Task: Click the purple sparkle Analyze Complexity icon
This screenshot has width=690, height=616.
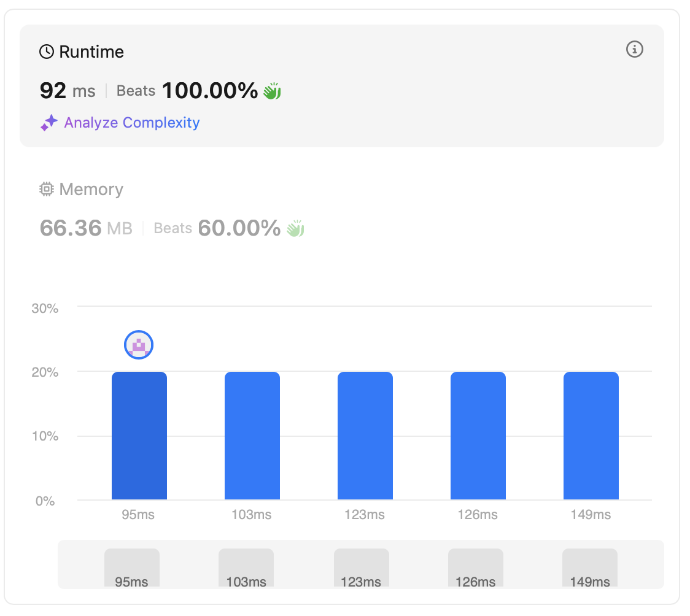Action: tap(49, 123)
